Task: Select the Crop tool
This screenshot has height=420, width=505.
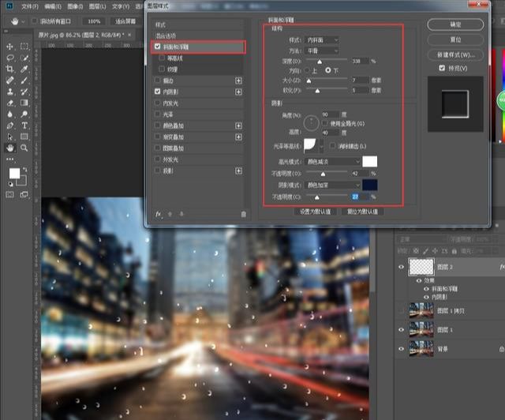Action: 9,69
